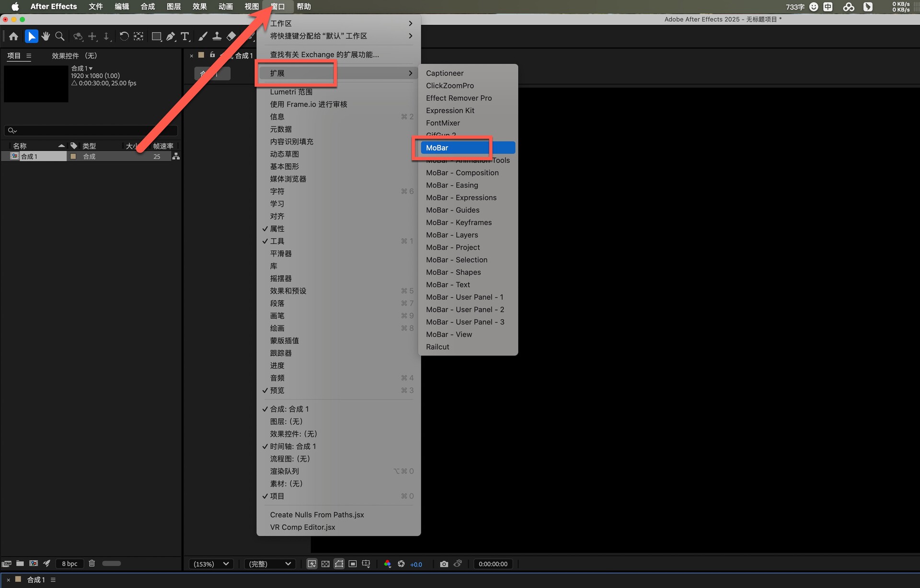The height and width of the screenshot is (588, 920).
Task: Toggle 工具 panel checkmark in menu
Action: click(x=277, y=242)
